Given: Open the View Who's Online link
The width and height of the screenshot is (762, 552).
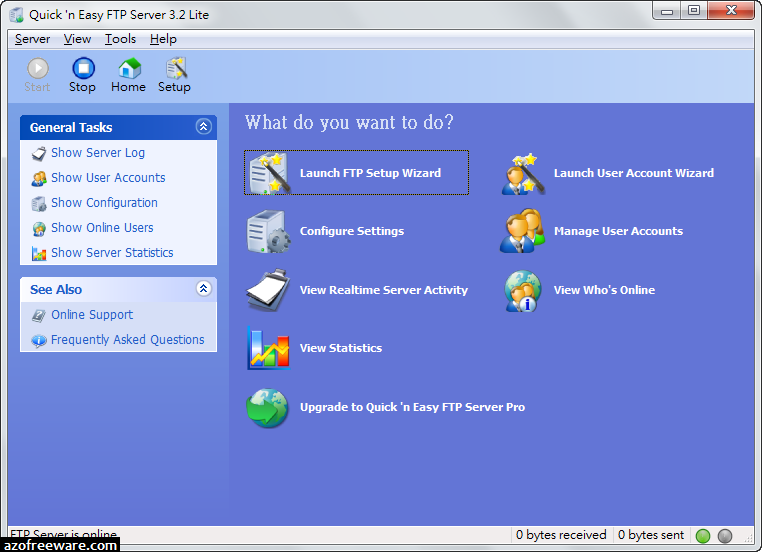Looking at the screenshot, I should [605, 290].
